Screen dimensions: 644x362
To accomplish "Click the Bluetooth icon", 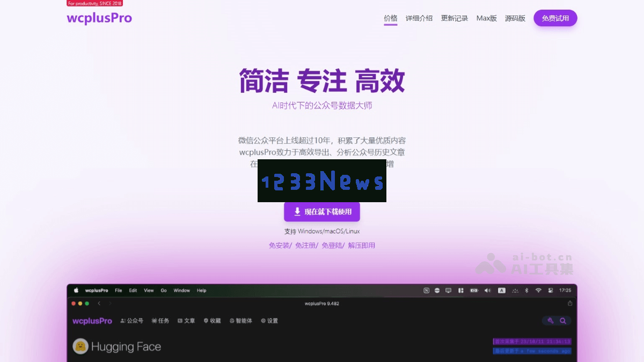I will tap(526, 290).
